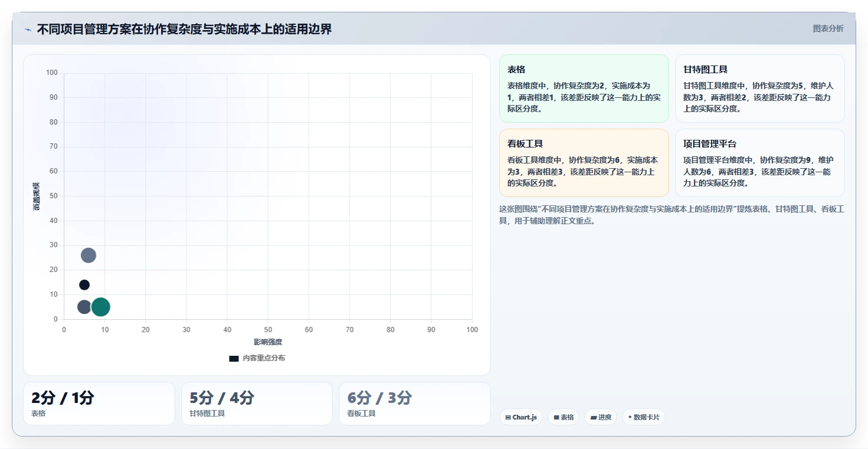Click the 表格 tag chip at bottom right
The width and height of the screenshot is (868, 449).
click(564, 417)
